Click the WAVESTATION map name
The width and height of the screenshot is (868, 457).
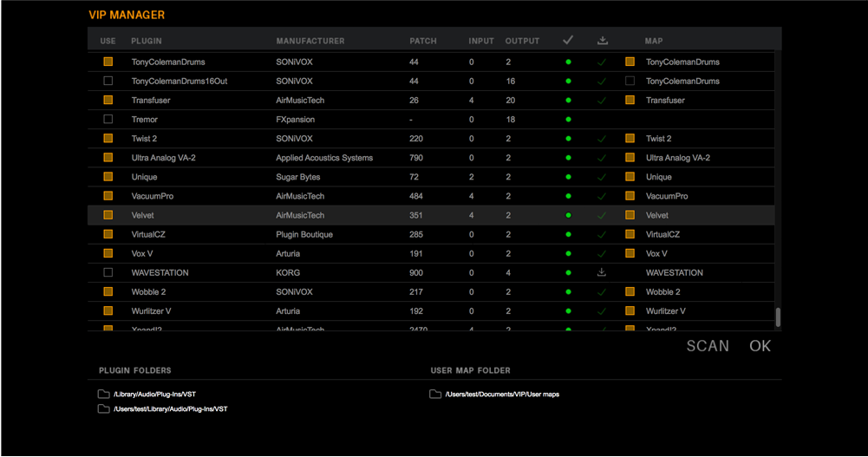point(675,273)
